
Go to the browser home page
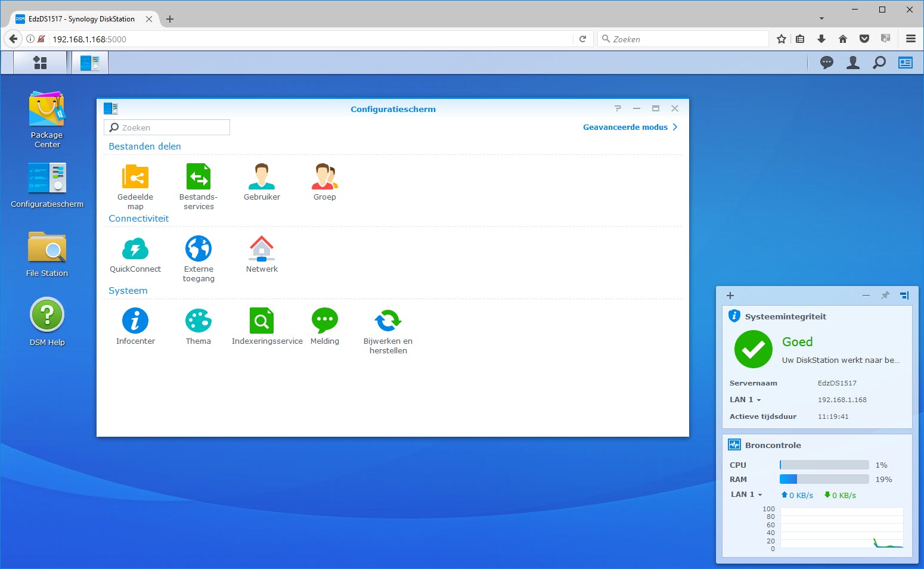coord(843,39)
